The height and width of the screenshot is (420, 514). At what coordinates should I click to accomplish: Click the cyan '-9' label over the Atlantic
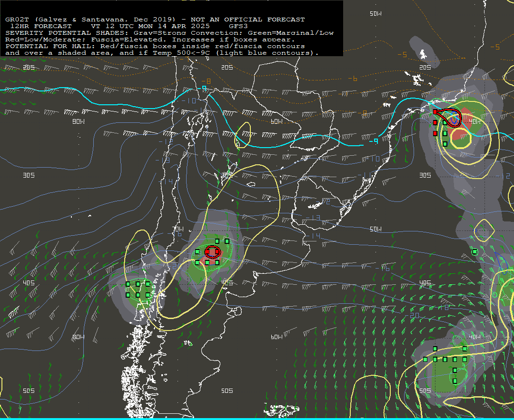pyautogui.click(x=374, y=141)
